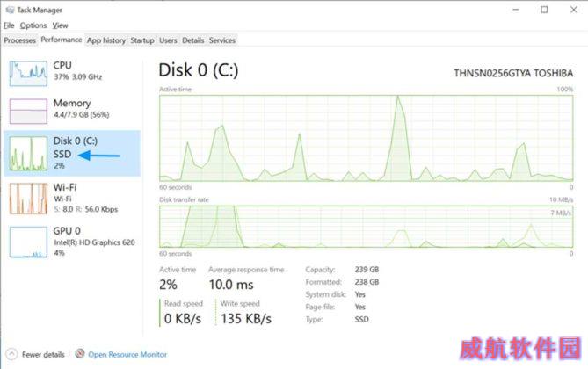
Task: Switch to the Processes tab
Action: pyautogui.click(x=20, y=40)
